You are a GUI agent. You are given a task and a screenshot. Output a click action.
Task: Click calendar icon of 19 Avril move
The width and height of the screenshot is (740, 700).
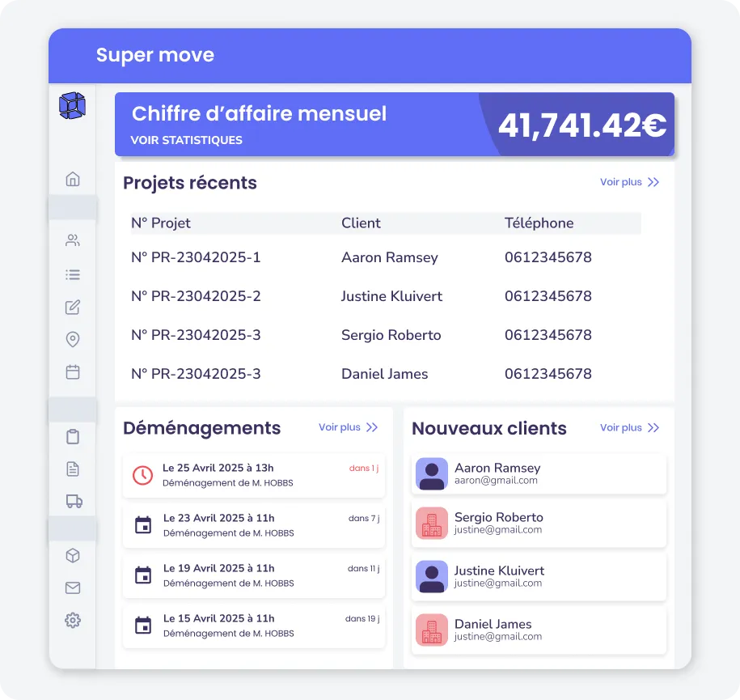[x=143, y=575]
